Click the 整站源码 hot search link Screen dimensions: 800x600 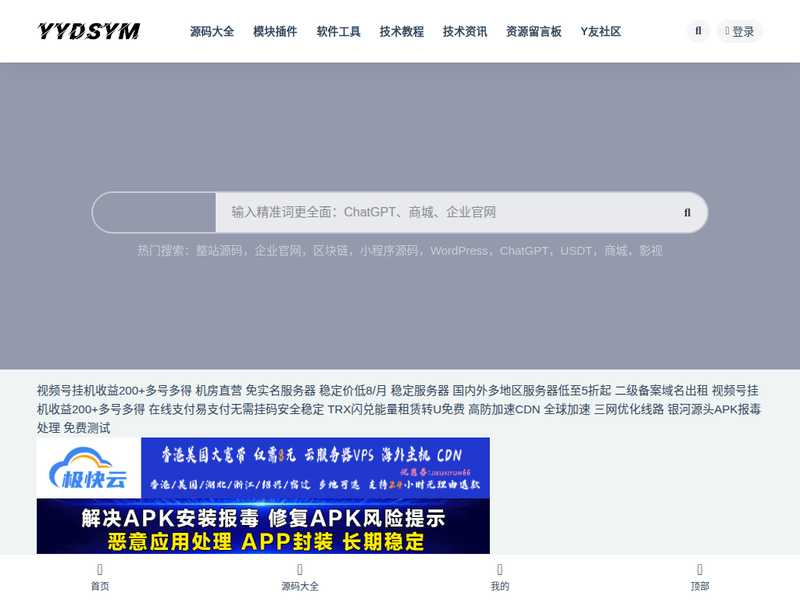coord(220,251)
